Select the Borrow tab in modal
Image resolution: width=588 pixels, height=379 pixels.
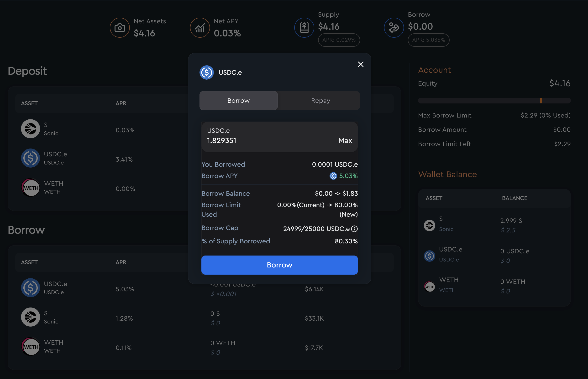click(x=238, y=101)
